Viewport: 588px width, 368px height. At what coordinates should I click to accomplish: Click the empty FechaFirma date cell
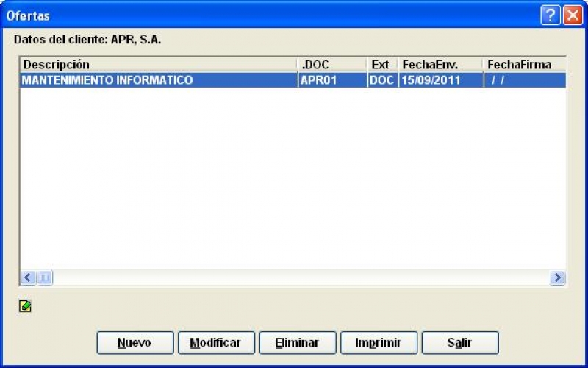[525, 80]
